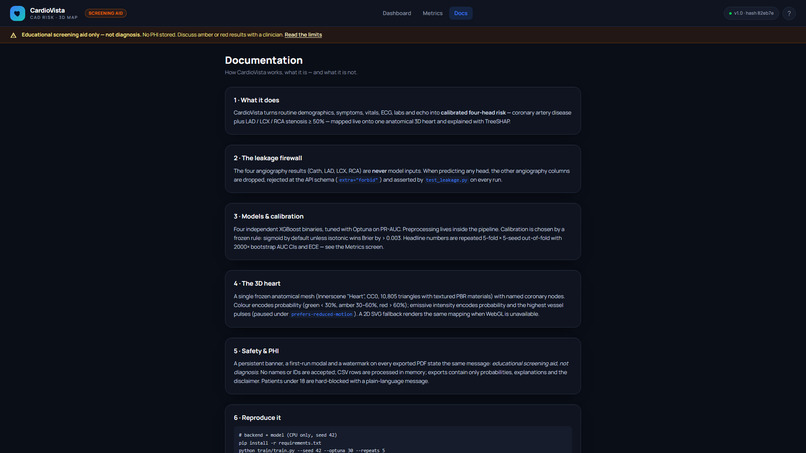Click the warning triangle icon in banner
The image size is (806, 453).
click(x=13, y=35)
